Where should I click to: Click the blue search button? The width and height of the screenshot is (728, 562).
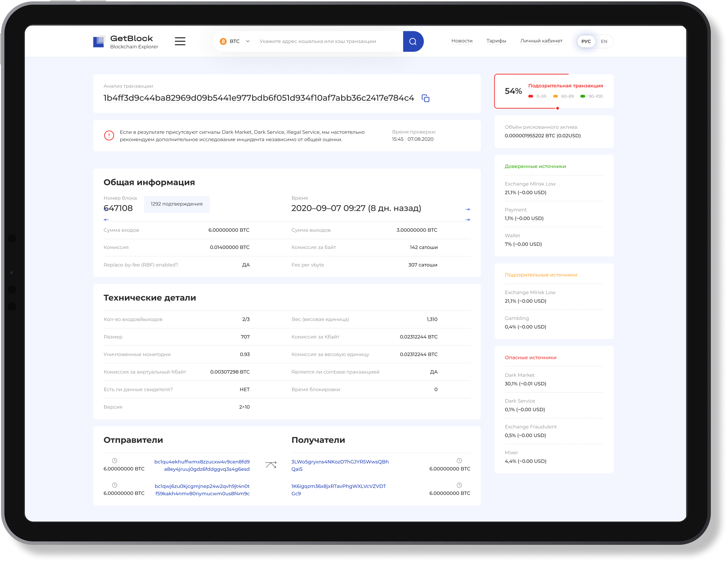[x=413, y=41]
